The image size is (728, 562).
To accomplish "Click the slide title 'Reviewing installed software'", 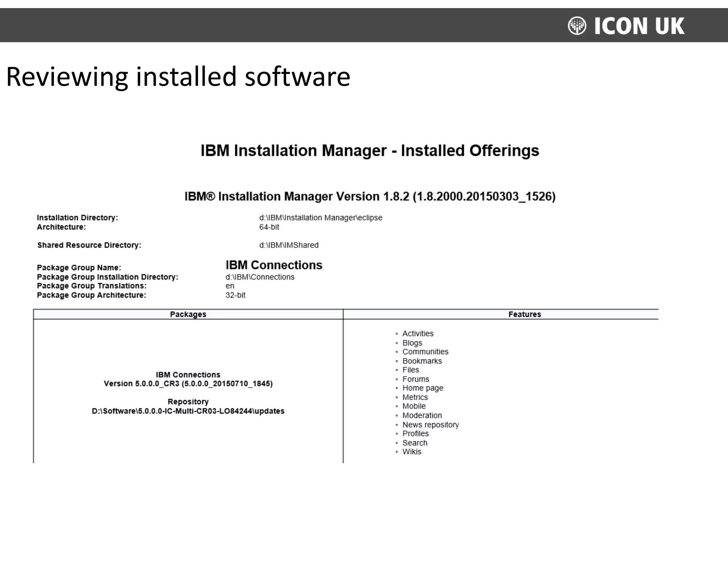I will click(x=178, y=77).
